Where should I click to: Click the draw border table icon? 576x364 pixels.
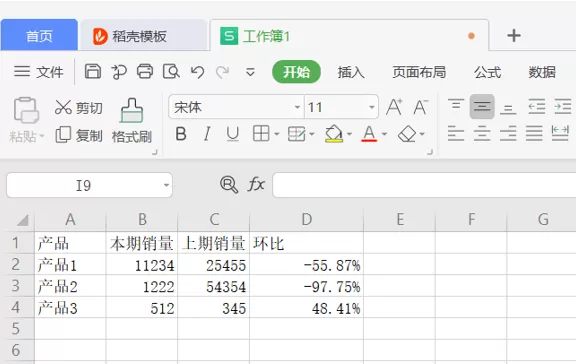[296, 134]
